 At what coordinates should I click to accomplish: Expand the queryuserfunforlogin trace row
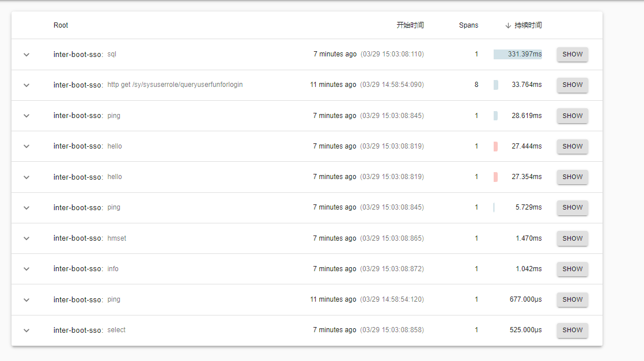click(26, 85)
